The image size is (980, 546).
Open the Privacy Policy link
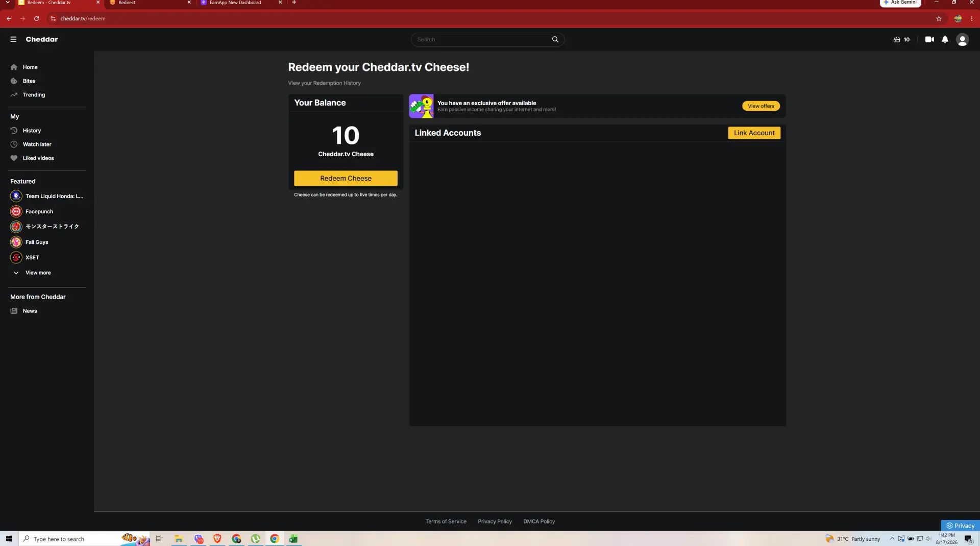(x=495, y=522)
